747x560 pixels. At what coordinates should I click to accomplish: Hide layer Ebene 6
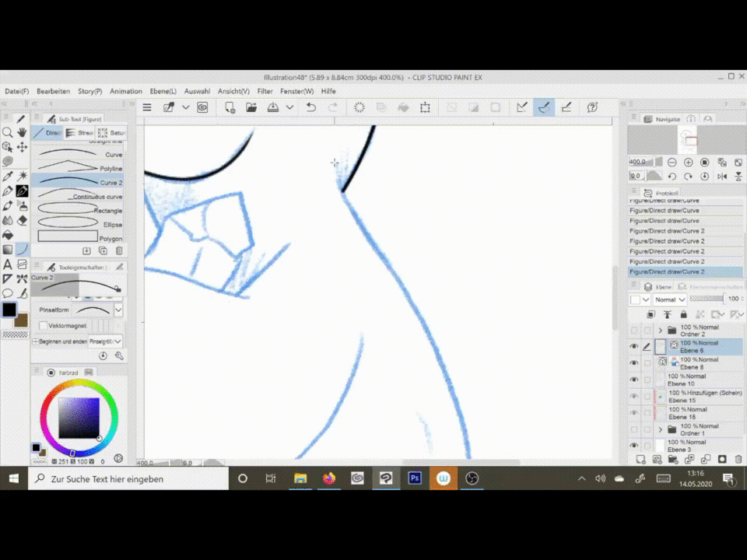tap(633, 347)
